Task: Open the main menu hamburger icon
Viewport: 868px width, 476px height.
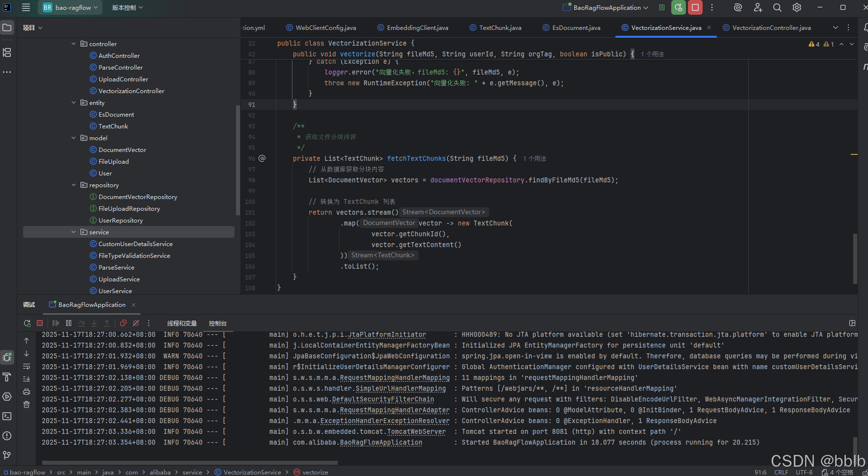Action: (26, 7)
